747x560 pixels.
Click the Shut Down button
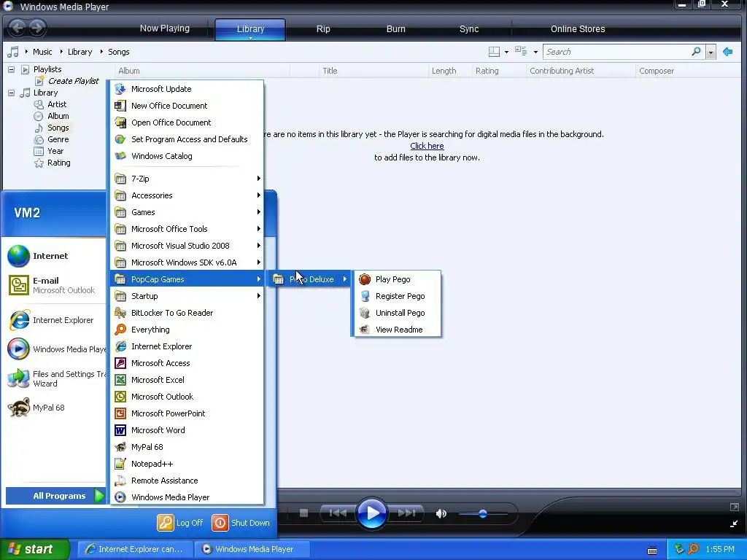(241, 522)
